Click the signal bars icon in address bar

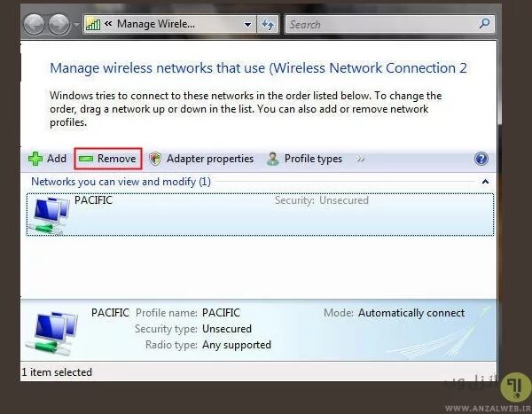coord(92,25)
